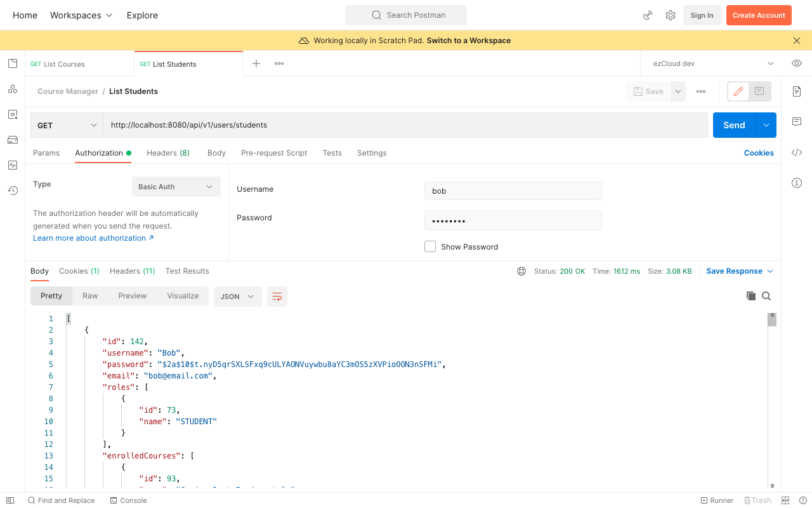Viewport: 812px width, 508px height.
Task: Open Settings gear icon in header
Action: click(x=671, y=15)
